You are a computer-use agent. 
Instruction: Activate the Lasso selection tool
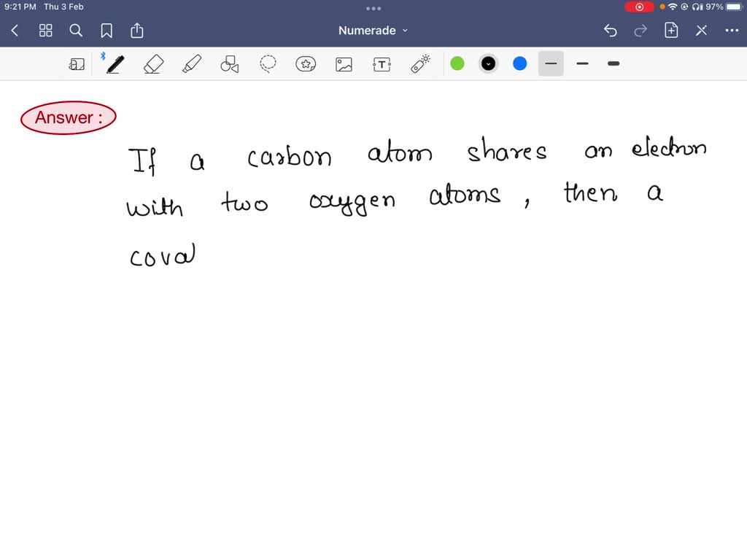[x=268, y=64]
